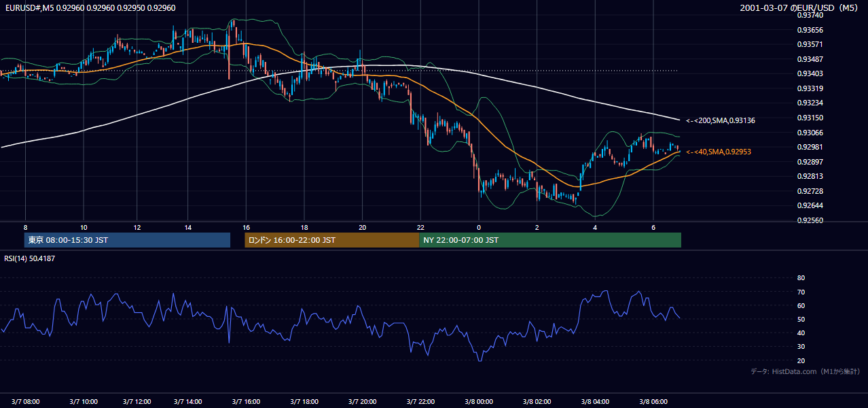868x408 pixels.
Task: Click price axis label 0.92560
Action: [811, 220]
